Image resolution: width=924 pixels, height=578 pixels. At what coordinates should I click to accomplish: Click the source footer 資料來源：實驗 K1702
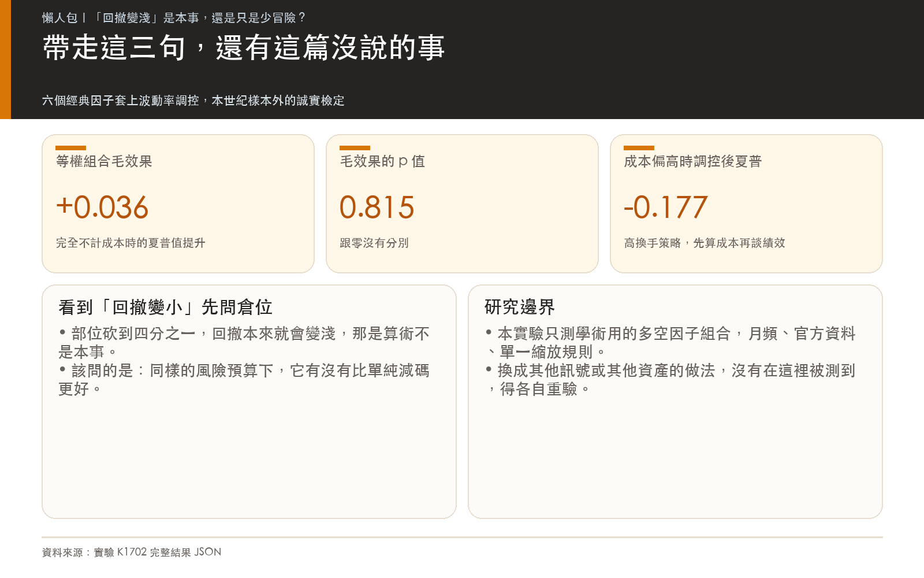coord(132,552)
